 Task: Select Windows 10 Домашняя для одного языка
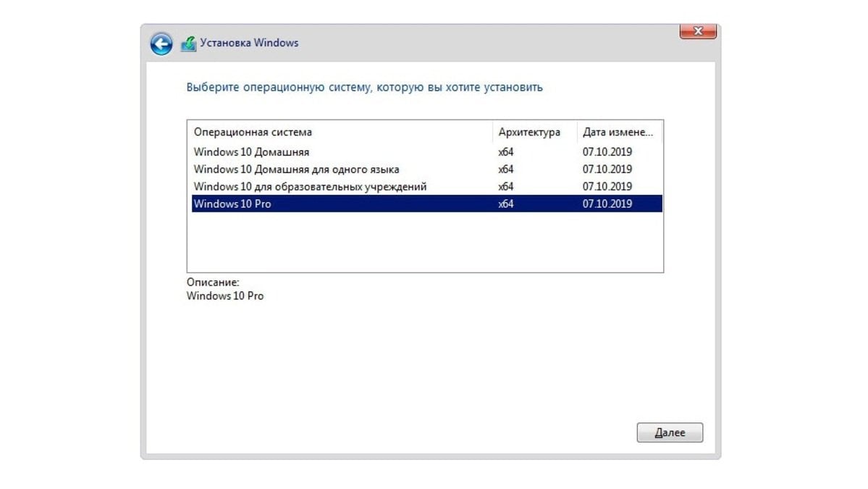[x=427, y=169]
